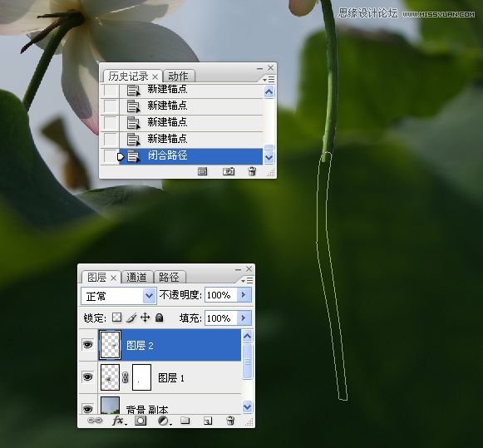This screenshot has height=448, width=483.
Task: Click the 图层 1 layer mask thumbnail
Action: point(141,377)
